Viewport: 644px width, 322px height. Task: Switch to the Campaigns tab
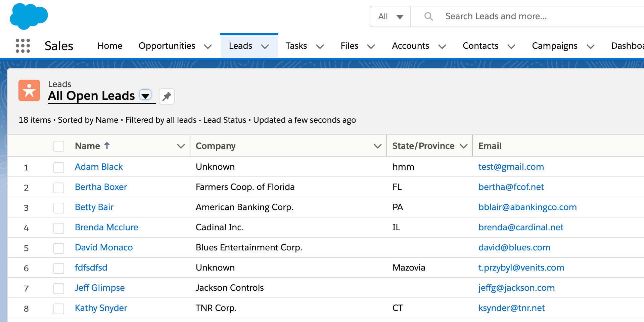pyautogui.click(x=555, y=46)
